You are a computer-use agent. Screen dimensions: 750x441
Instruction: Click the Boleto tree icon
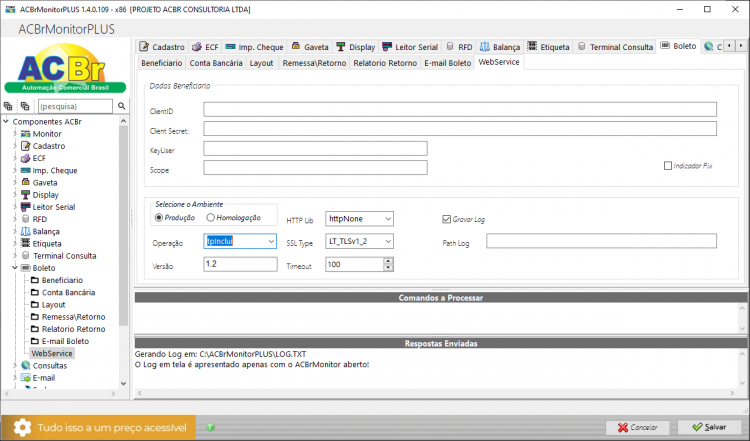pos(25,268)
